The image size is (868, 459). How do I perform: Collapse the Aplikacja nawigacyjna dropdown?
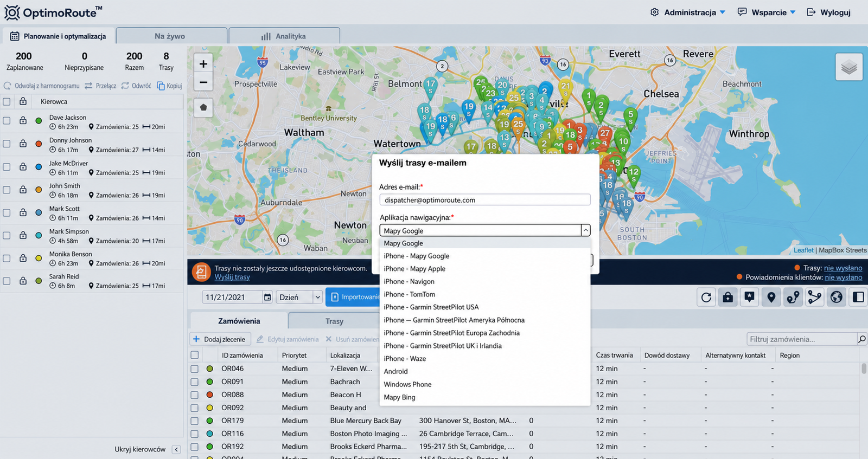[x=586, y=230]
